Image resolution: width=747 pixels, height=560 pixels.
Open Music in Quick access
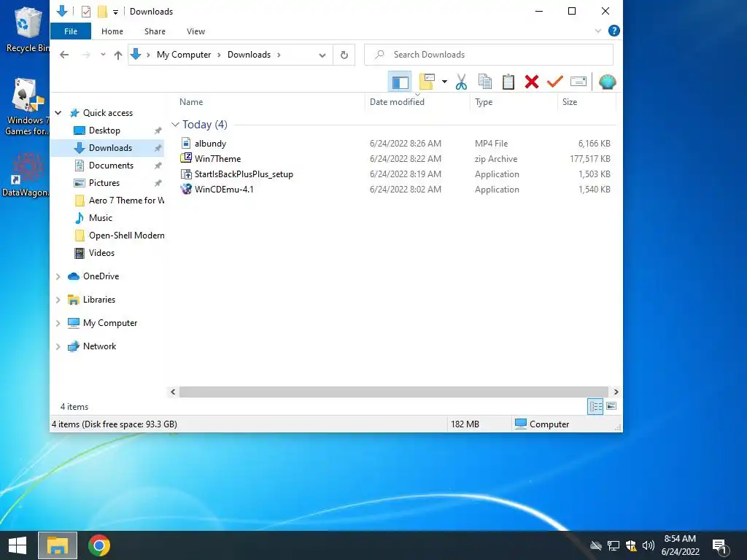[101, 218]
